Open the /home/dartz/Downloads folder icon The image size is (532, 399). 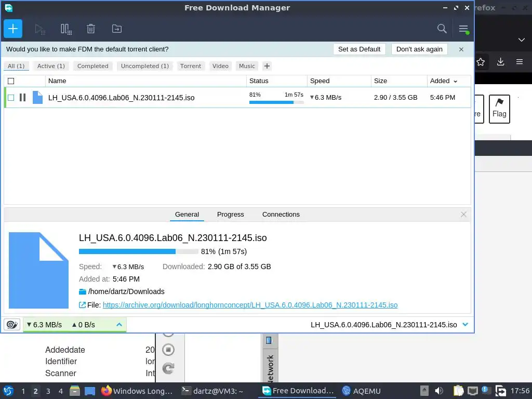(x=83, y=291)
